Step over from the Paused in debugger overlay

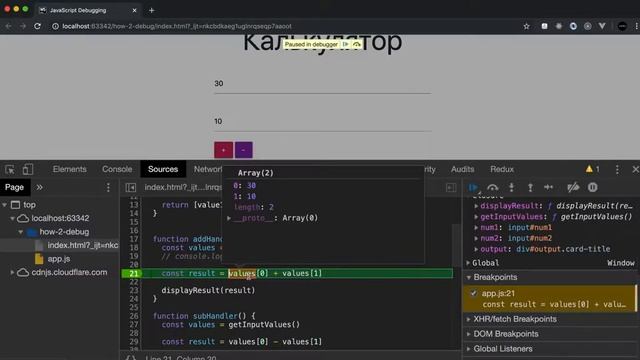(x=356, y=44)
